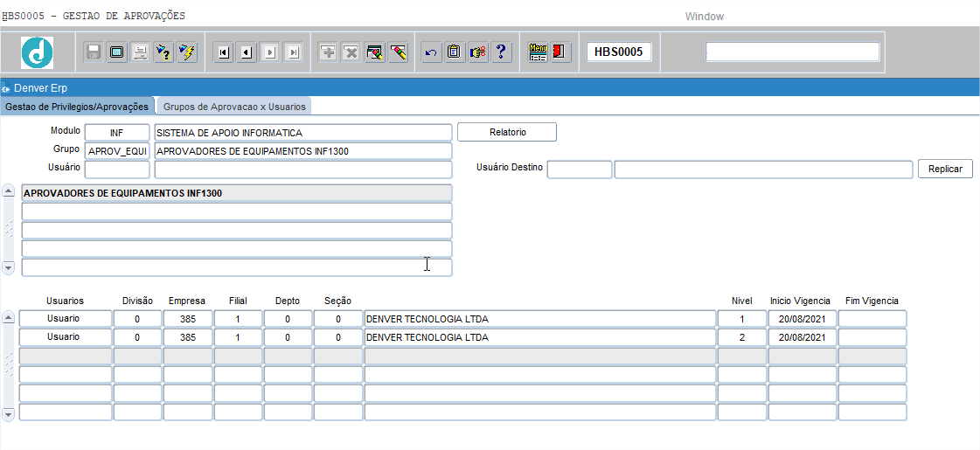Image resolution: width=980 pixels, height=450 pixels.
Task: Click the empty toolbar search field
Action: pyautogui.click(x=793, y=52)
